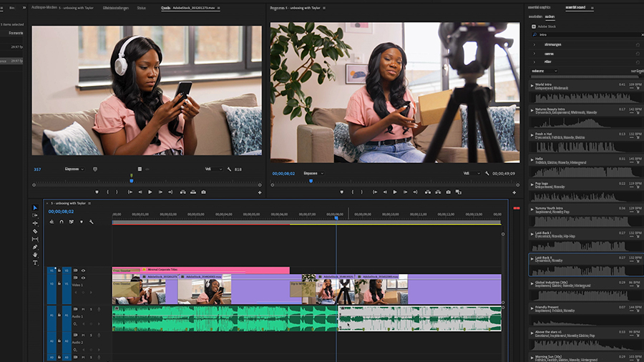Play the source monitor clip
This screenshot has width=644, height=362.
[150, 192]
